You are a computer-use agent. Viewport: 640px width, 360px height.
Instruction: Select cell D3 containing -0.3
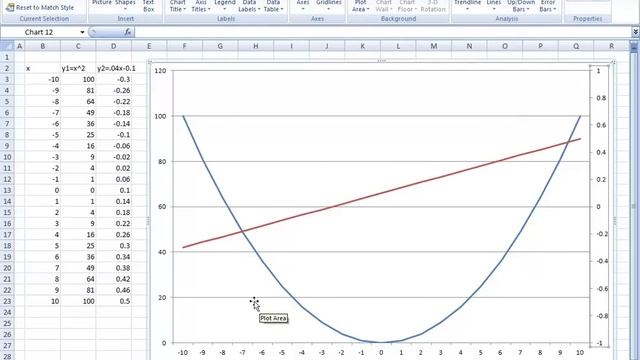[x=113, y=79]
